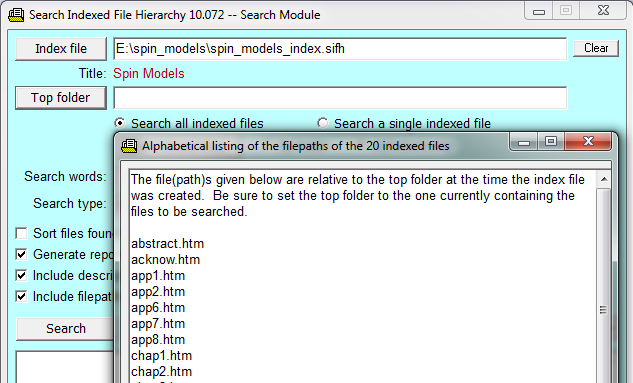
Task: Uncheck the Include description checkbox
Action: (x=21, y=275)
